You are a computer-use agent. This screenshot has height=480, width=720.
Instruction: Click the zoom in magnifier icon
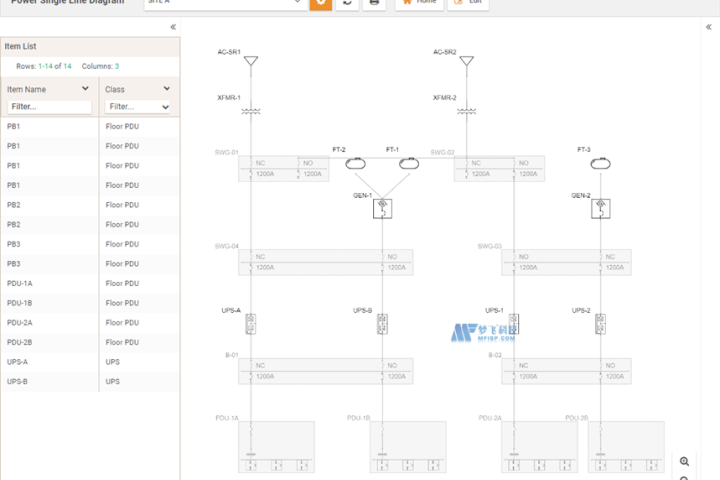coord(685,461)
